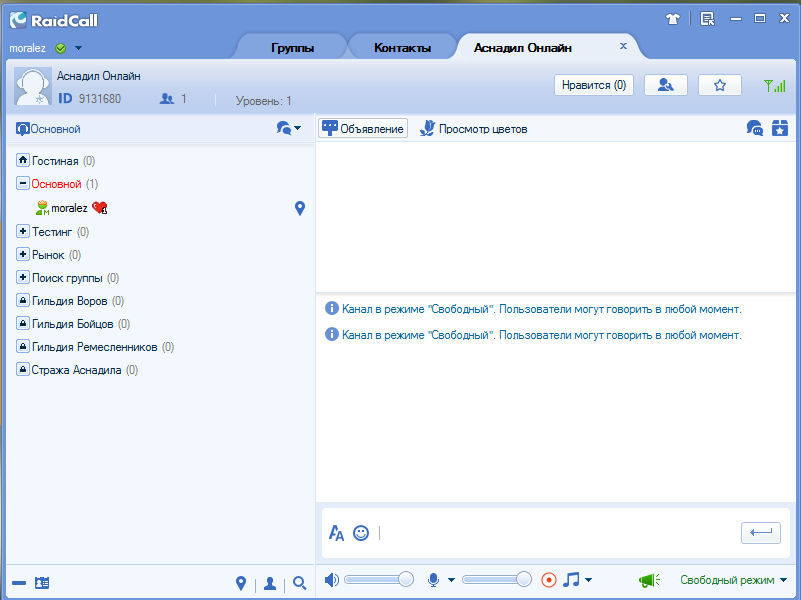
Task: Click the green megaphone icon
Action: coord(649,580)
